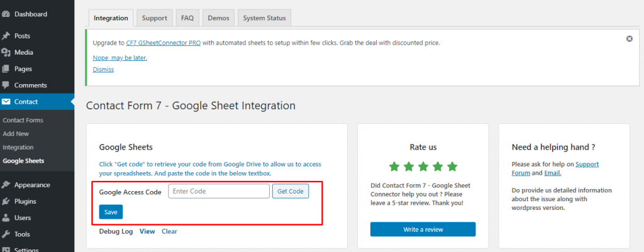Viewport: 644px width, 252px height.
Task: Click the second rating star
Action: coord(409,167)
